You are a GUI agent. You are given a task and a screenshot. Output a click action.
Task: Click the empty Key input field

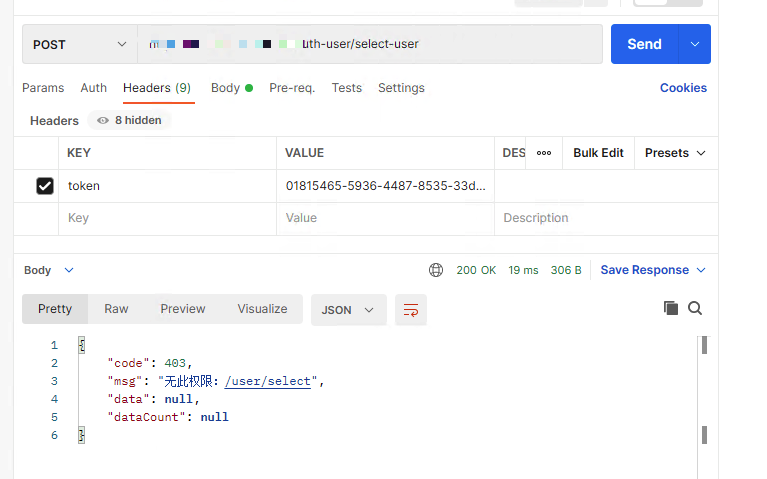tap(165, 218)
